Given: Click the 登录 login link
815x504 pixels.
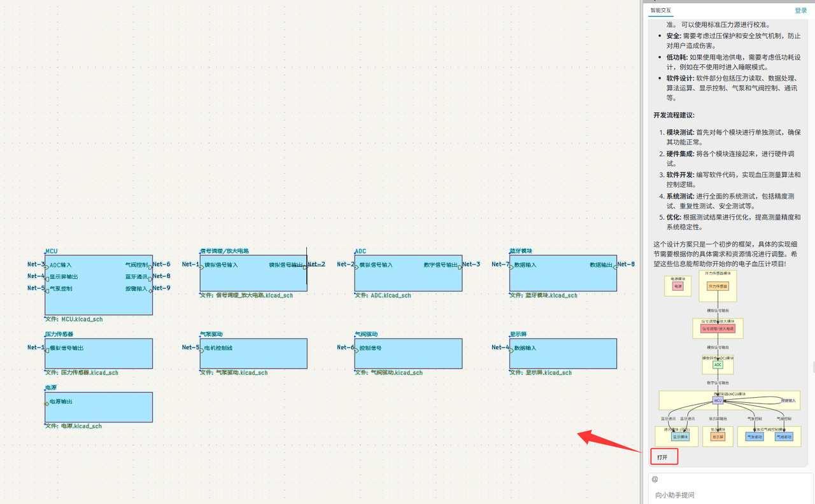Looking at the screenshot, I should pyautogui.click(x=800, y=10).
